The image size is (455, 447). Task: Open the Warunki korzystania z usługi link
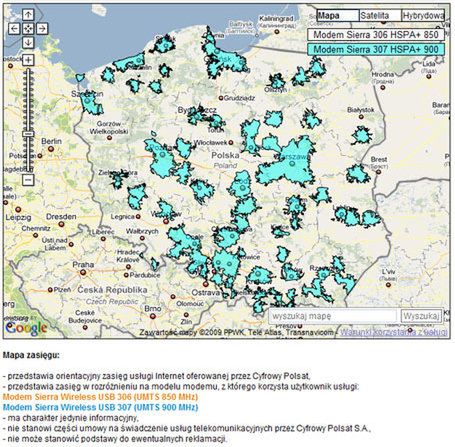[x=394, y=332]
